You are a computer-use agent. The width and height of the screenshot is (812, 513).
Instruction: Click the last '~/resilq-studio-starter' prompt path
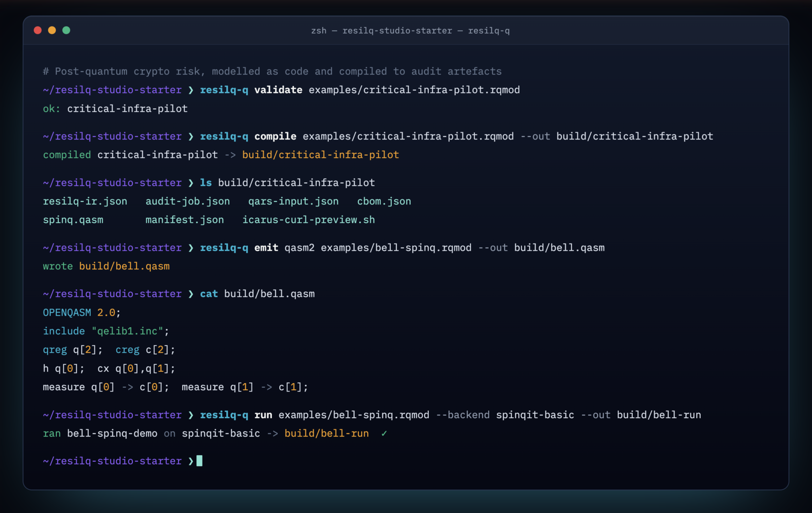pos(112,461)
